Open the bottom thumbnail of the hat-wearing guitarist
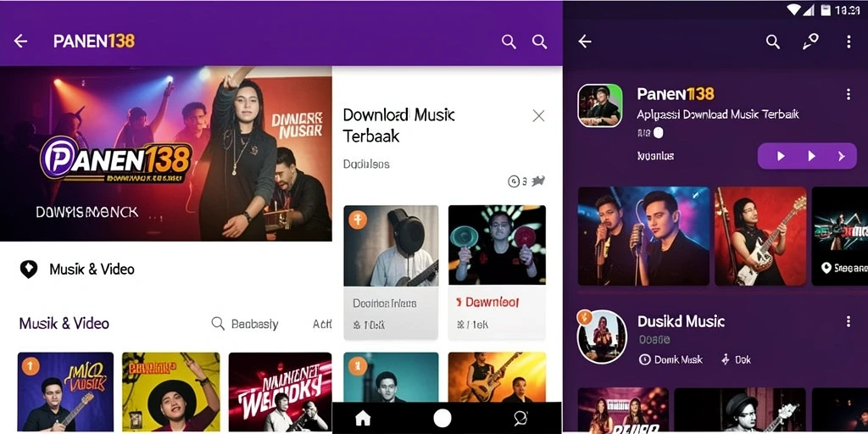Image resolution: width=868 pixels, height=434 pixels. pos(739,410)
